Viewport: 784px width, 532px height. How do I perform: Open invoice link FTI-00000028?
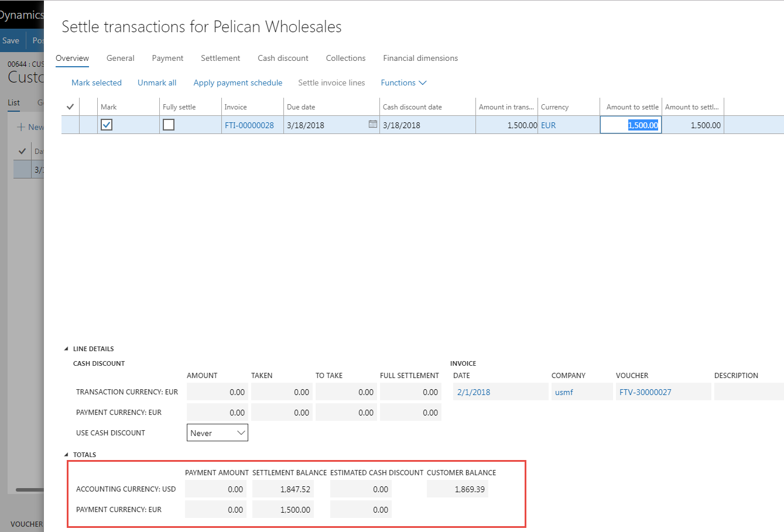[x=249, y=125]
